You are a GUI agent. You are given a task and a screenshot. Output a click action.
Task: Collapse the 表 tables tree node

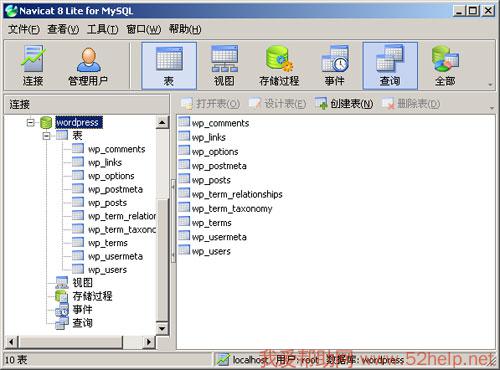coord(47,136)
